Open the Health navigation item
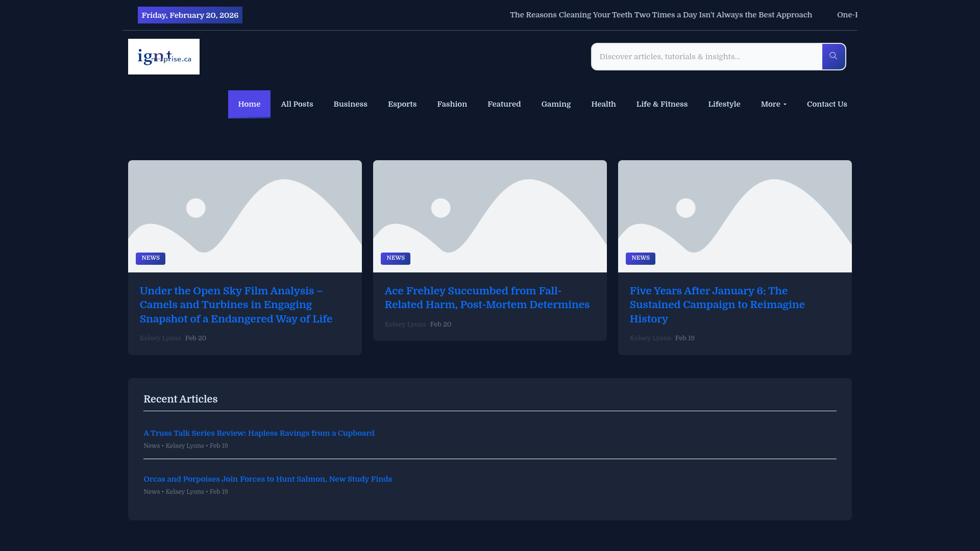 pos(604,104)
